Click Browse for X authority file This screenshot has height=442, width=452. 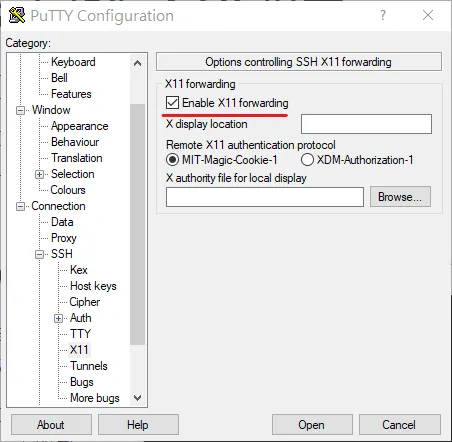pyautogui.click(x=400, y=197)
